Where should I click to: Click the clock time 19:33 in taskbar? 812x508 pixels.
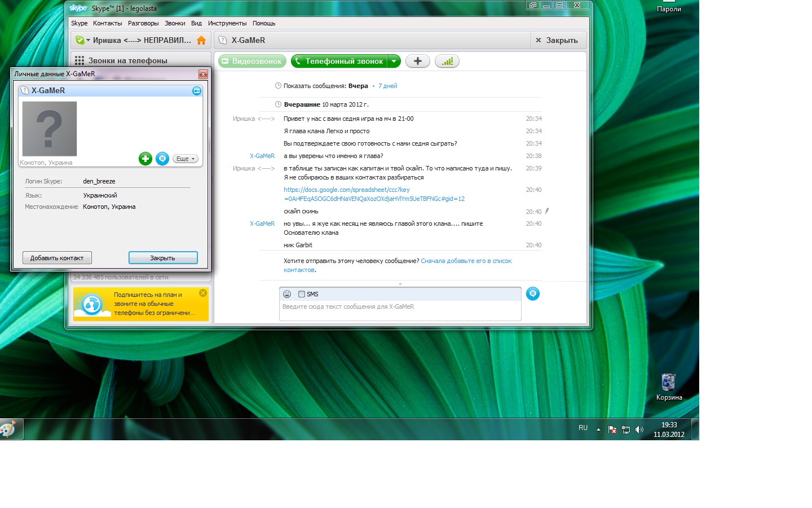click(669, 425)
